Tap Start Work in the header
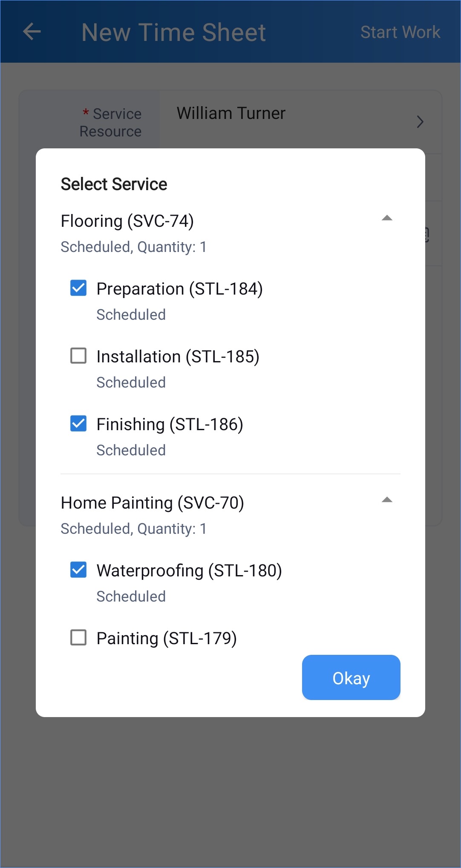Image resolution: width=461 pixels, height=868 pixels. 400,32
